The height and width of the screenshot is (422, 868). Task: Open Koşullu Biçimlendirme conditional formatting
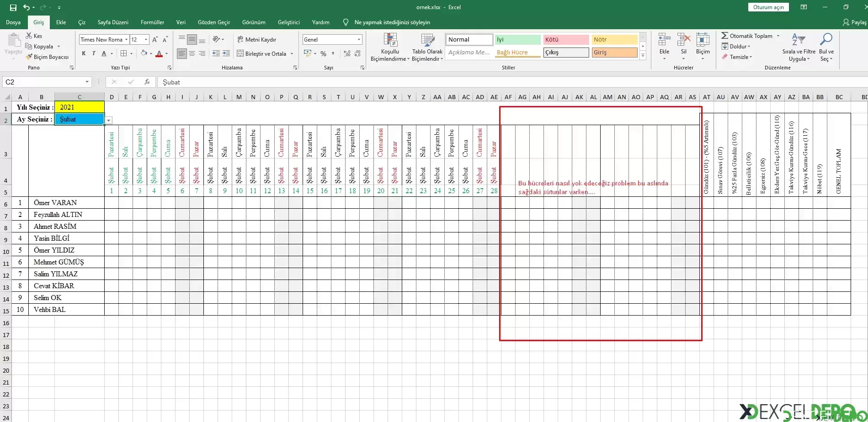click(390, 47)
